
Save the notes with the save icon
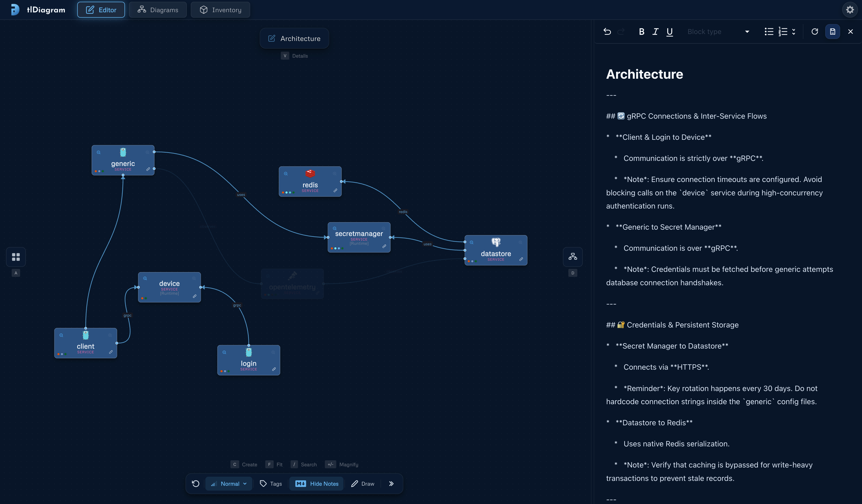tap(833, 32)
